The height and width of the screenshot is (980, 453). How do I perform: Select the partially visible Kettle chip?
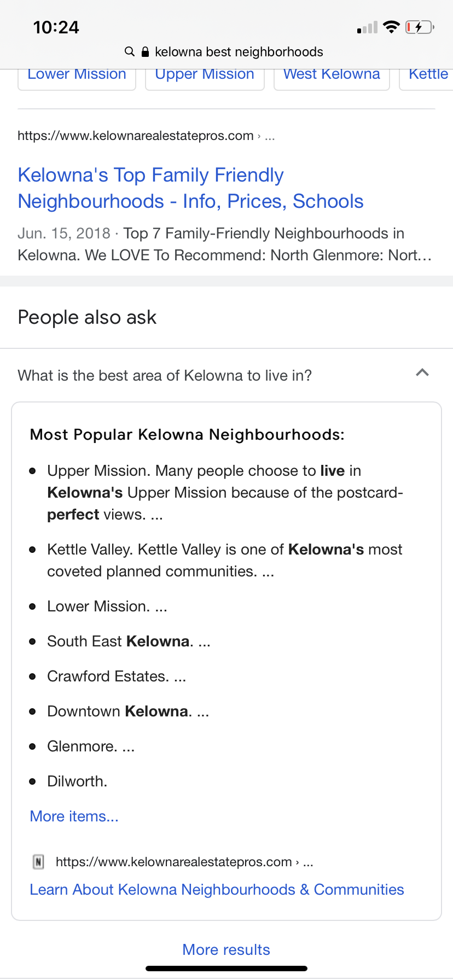pyautogui.click(x=428, y=76)
